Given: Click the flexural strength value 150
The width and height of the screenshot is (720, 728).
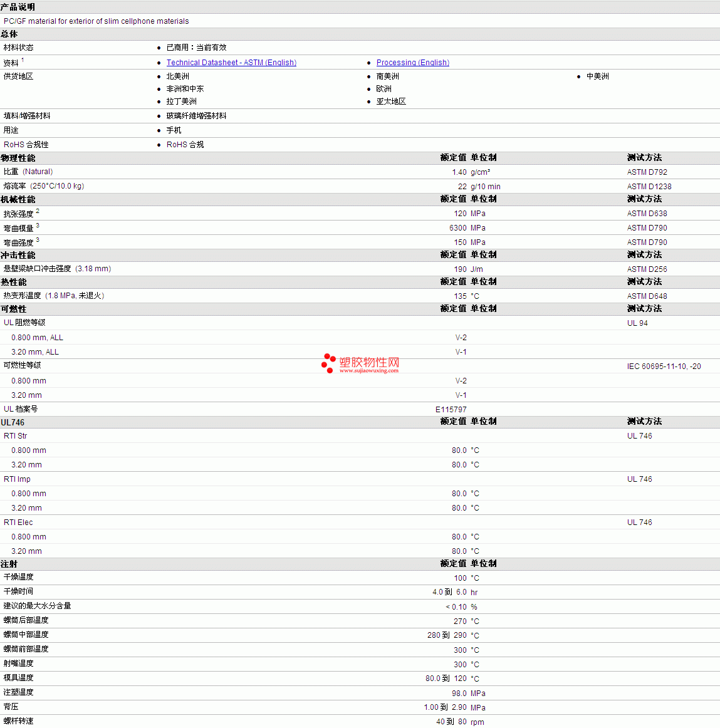Looking at the screenshot, I should click(x=461, y=242).
